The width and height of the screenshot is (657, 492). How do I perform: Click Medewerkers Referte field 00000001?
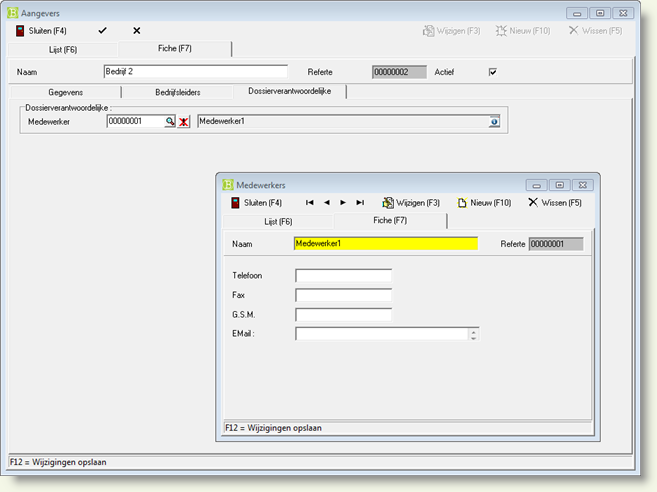(556, 244)
